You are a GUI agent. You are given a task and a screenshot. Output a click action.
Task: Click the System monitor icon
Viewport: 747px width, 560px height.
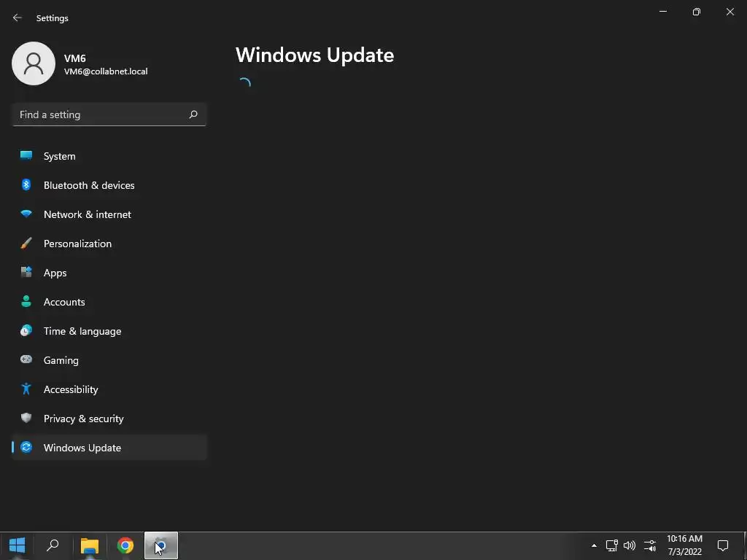click(26, 155)
